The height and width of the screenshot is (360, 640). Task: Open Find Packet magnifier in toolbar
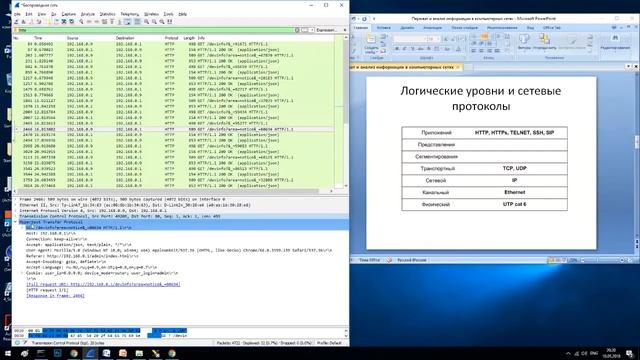click(82, 22)
